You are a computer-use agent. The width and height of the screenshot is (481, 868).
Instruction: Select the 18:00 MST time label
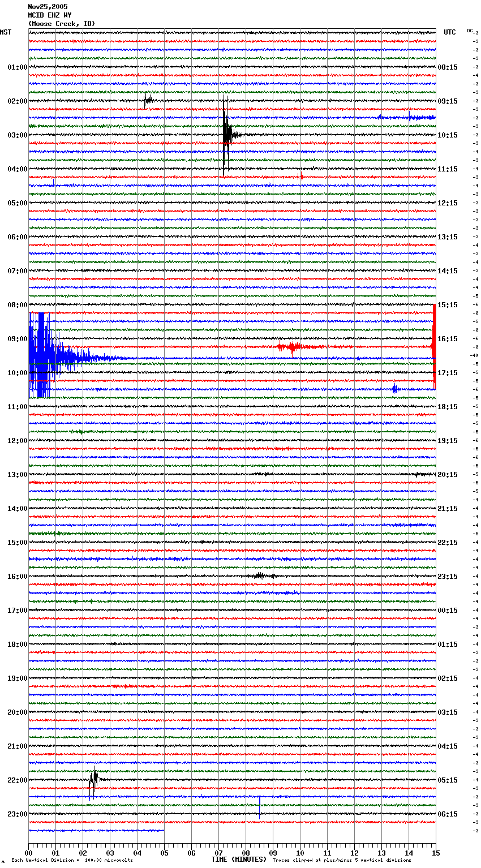(x=18, y=644)
